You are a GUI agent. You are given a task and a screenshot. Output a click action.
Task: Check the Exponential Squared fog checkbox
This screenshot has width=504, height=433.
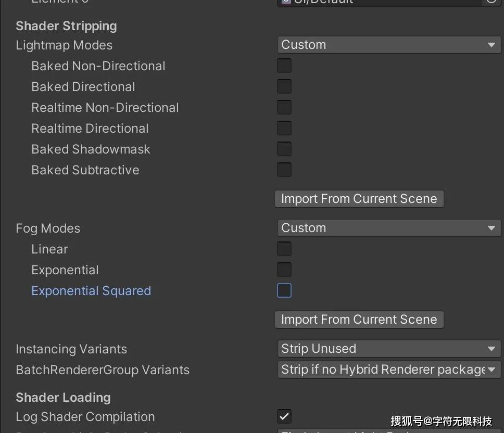284,290
